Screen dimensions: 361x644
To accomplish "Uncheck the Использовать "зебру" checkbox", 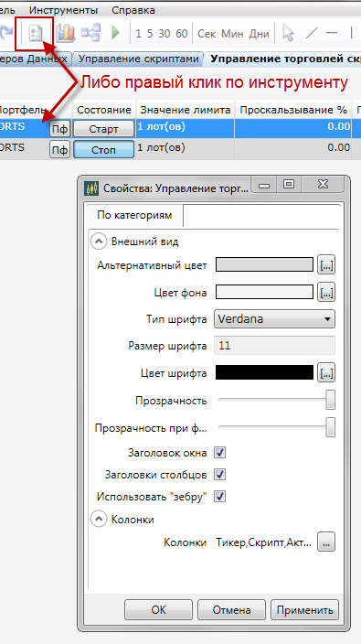I will [x=220, y=496].
